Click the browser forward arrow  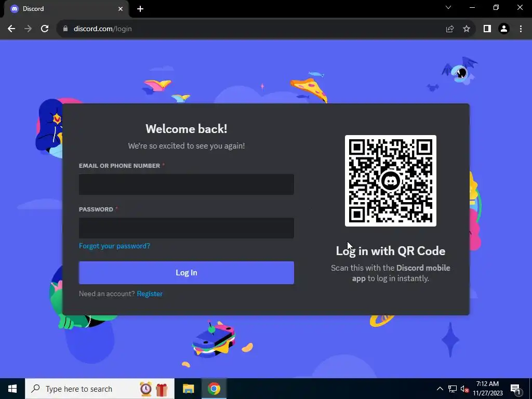28,29
